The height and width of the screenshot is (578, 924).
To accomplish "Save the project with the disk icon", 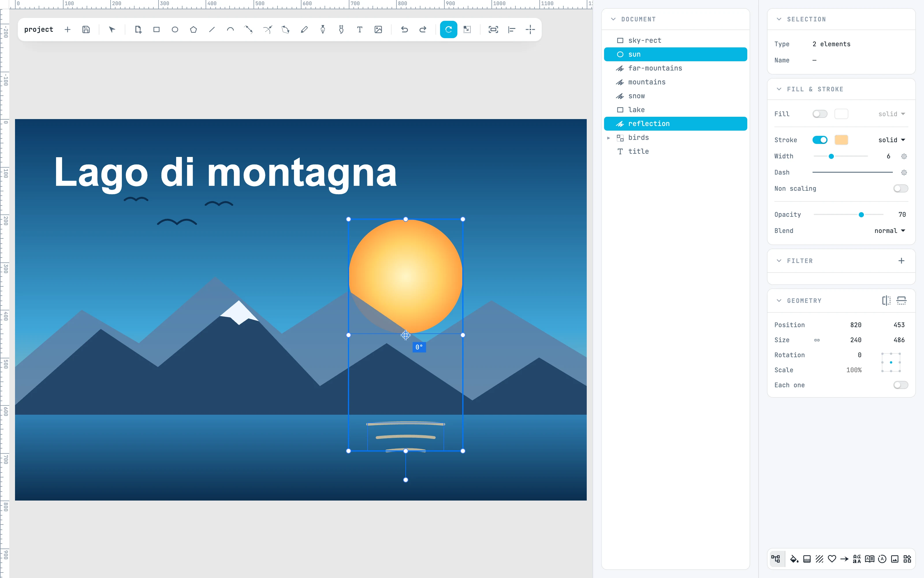I will click(x=86, y=29).
